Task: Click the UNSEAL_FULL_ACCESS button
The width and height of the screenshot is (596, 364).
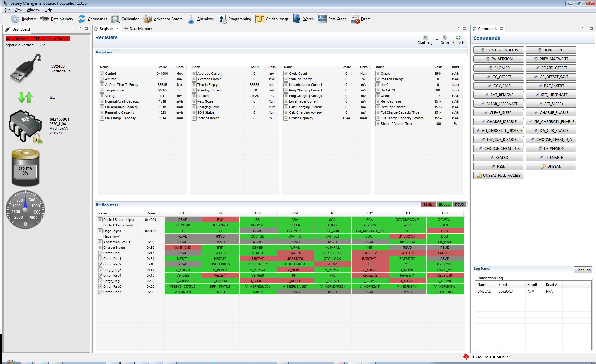Action: 498,176
